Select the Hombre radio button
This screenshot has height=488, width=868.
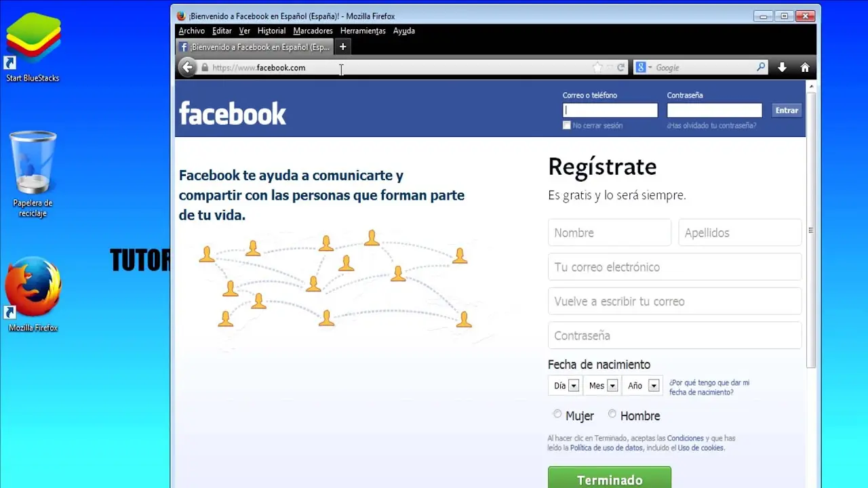(612, 413)
